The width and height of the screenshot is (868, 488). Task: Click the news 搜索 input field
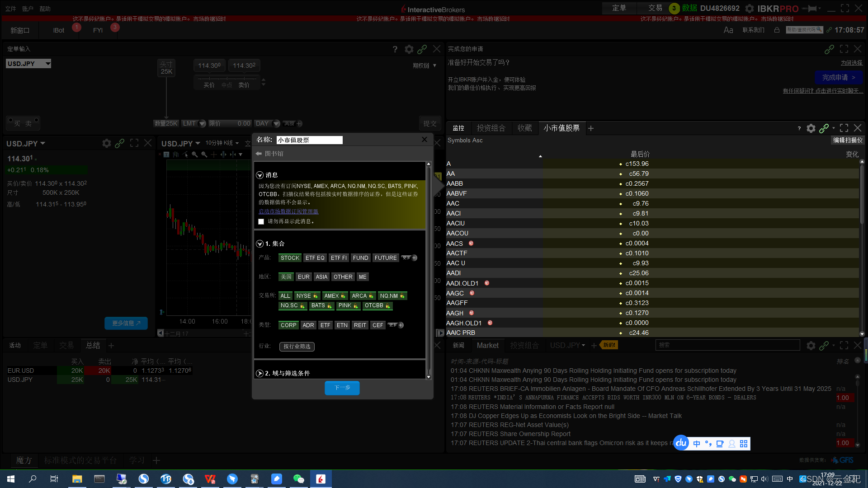[727, 345]
